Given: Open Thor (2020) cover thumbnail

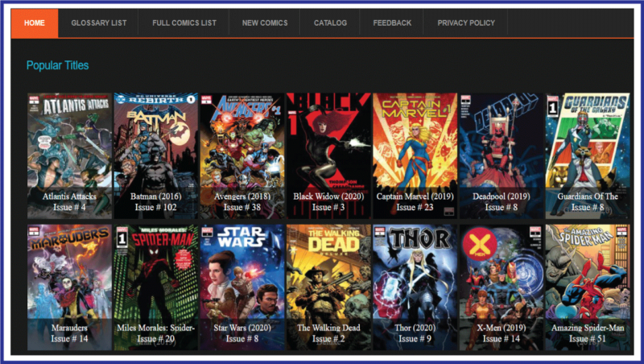Looking at the screenshot, I should pyautogui.click(x=415, y=287).
